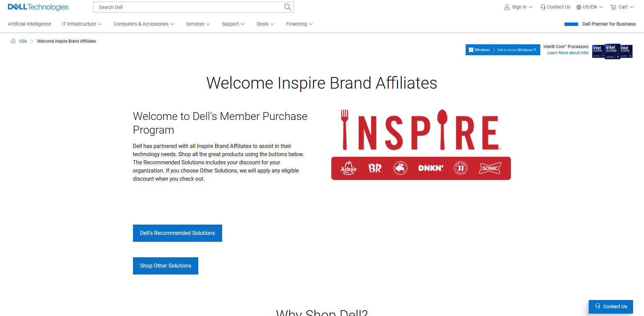Click the Sign In user icon
Screen dimensions: 644x316
[x=507, y=7]
